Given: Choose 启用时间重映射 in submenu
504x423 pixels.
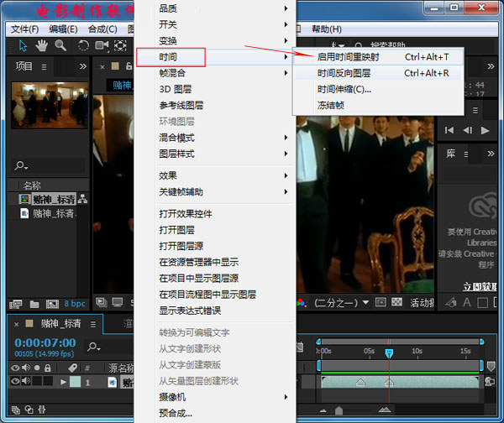Looking at the screenshot, I should pos(378,57).
